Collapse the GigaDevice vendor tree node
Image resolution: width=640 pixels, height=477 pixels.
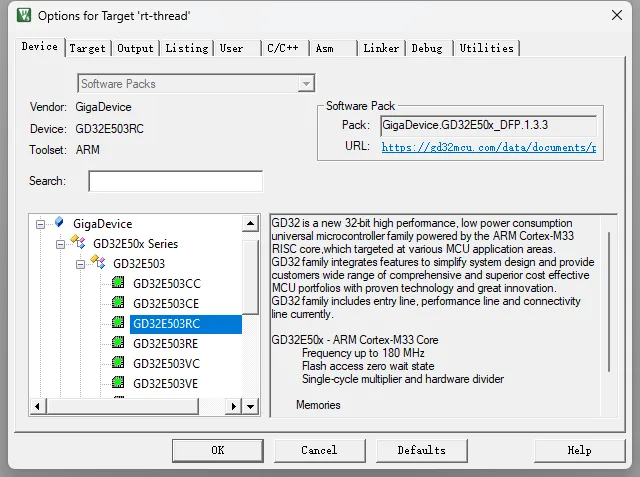40,224
